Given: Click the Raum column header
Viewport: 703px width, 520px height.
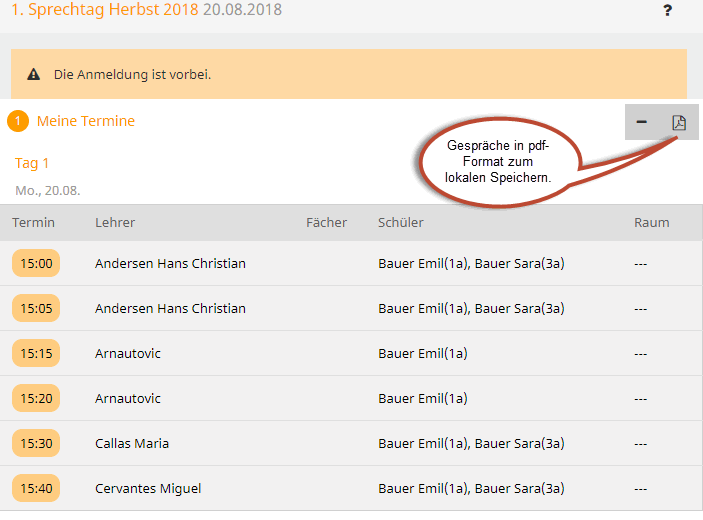Looking at the screenshot, I should coord(651,222).
